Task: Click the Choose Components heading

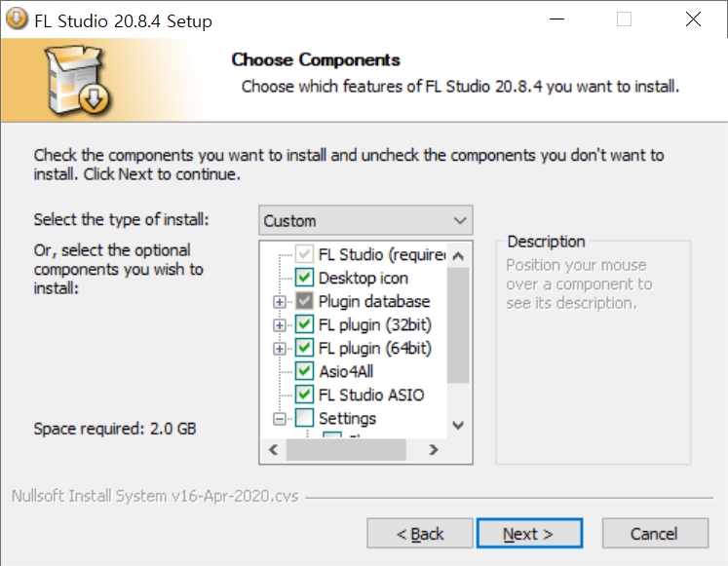Action: pos(316,59)
